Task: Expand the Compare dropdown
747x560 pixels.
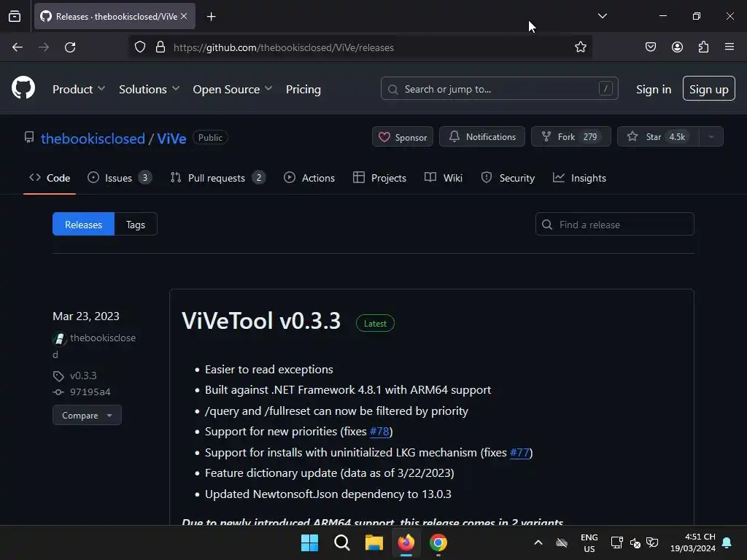Action: (x=87, y=415)
